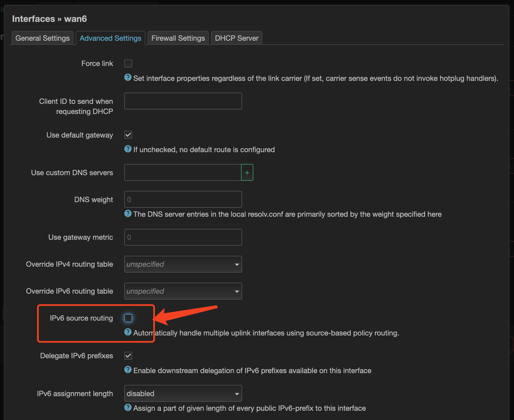Image resolution: width=514 pixels, height=420 pixels.
Task: Enable IPv6 source routing checkbox
Action: coord(128,318)
